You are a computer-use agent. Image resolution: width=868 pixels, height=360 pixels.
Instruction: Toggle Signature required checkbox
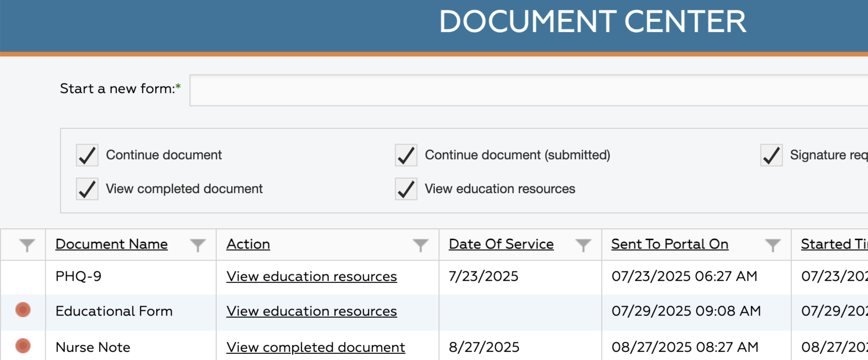pyautogui.click(x=771, y=155)
